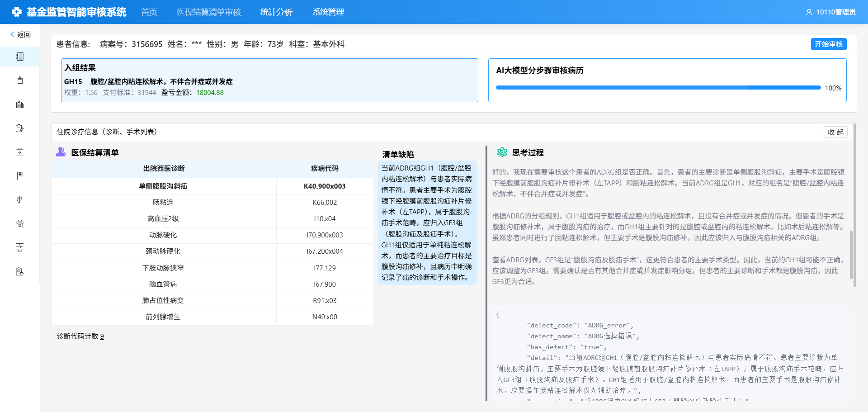
Task: Select the 肠粘连 diagnosis cell
Action: 163,203
